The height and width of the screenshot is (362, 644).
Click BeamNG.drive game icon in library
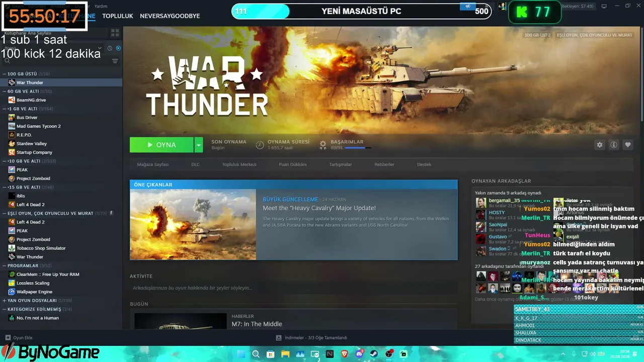click(x=12, y=100)
